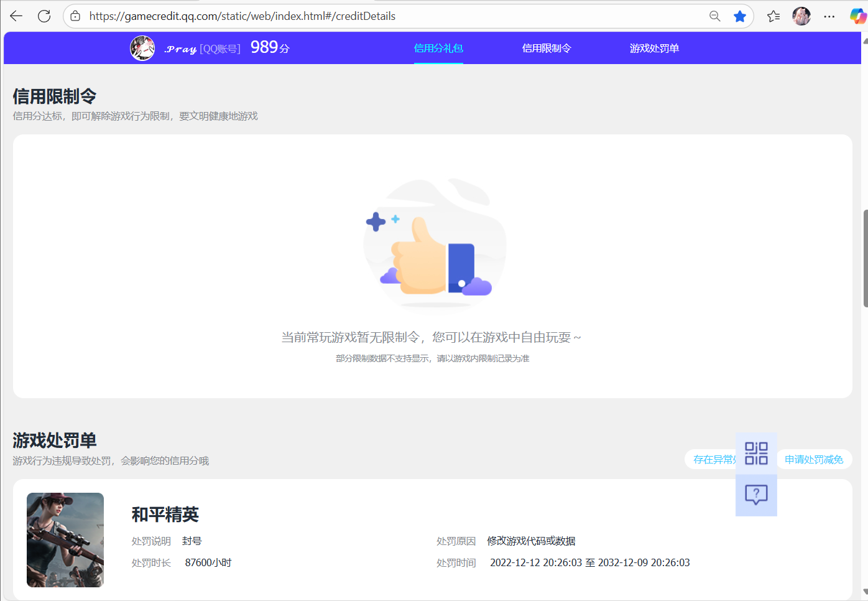This screenshot has height=601, width=868.
Task: Click the 信用限制令 section heading
Action: pos(55,96)
